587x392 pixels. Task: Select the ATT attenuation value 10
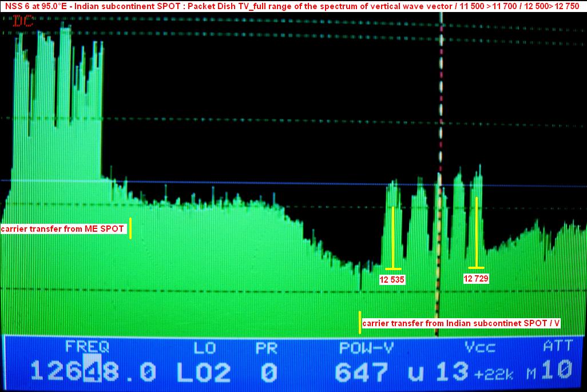(x=556, y=371)
